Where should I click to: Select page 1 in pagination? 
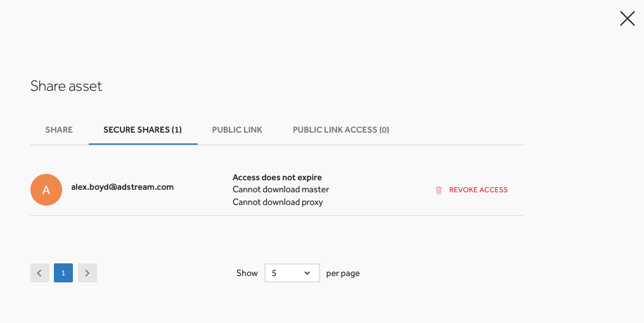[63, 273]
